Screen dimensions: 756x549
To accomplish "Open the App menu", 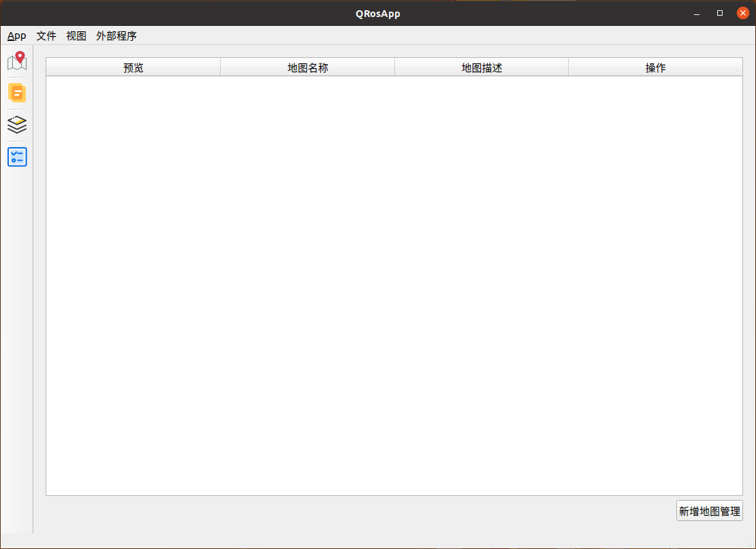I will click(x=17, y=36).
